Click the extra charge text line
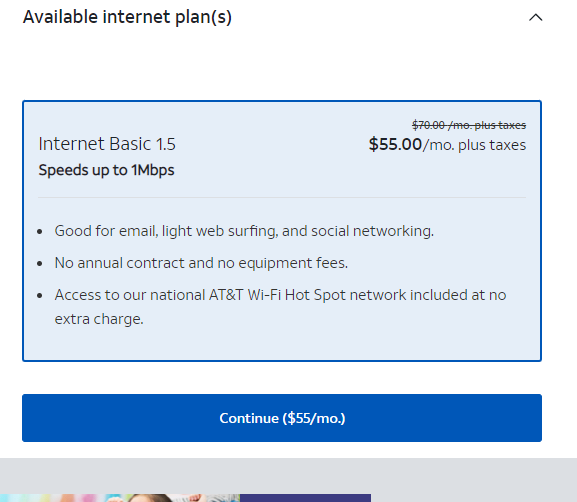Viewport: 577px width, 502px height. click(x=99, y=319)
